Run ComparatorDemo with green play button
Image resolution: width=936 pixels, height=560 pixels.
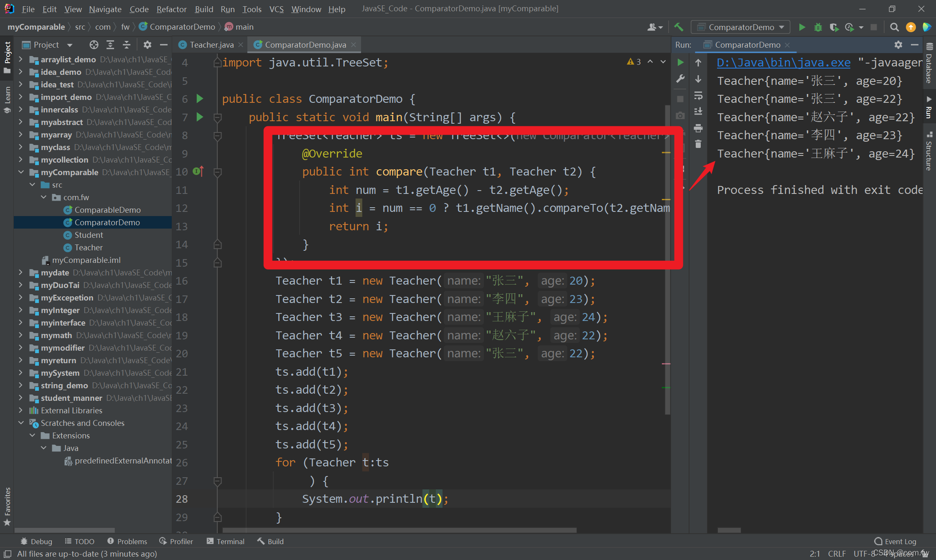click(x=802, y=27)
